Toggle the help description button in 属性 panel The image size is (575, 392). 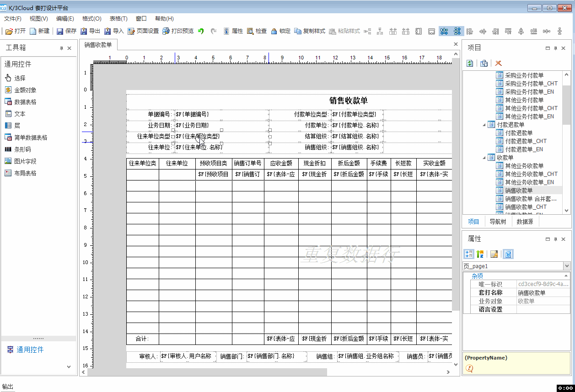pyautogui.click(x=508, y=254)
